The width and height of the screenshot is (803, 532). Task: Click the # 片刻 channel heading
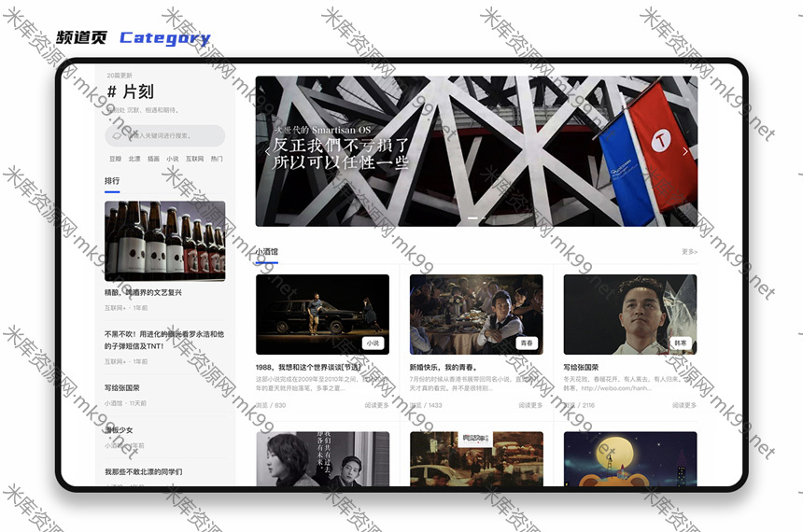point(131,92)
